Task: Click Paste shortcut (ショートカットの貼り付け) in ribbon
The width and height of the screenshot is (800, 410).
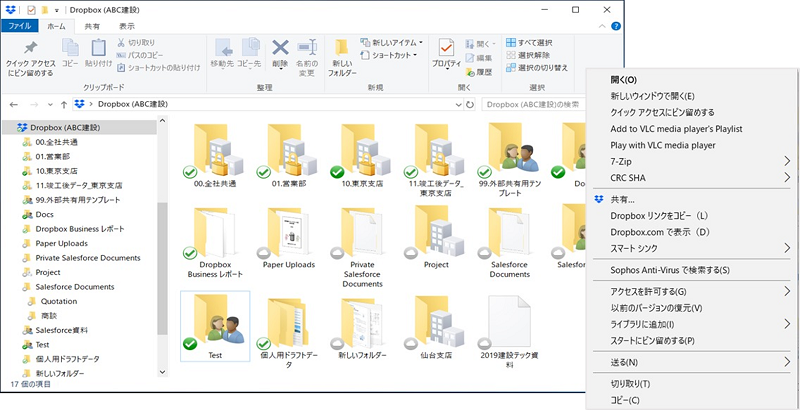Action: tap(159, 67)
